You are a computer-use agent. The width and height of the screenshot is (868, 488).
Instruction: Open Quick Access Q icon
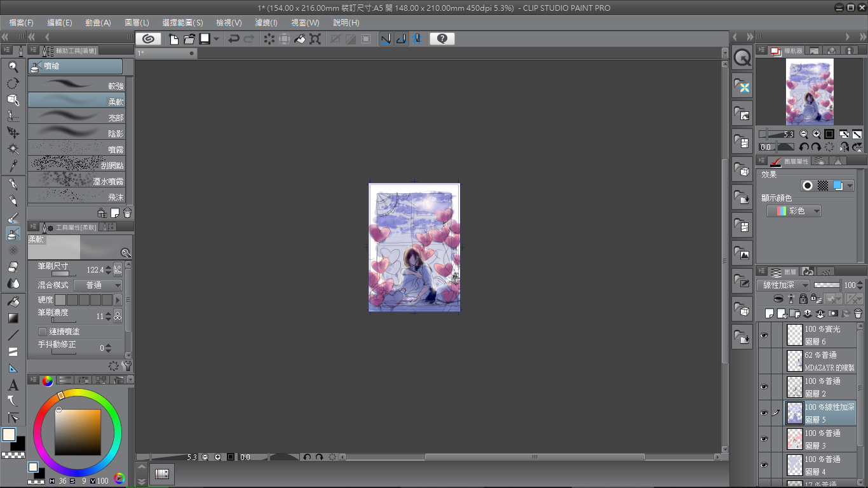[x=742, y=58]
